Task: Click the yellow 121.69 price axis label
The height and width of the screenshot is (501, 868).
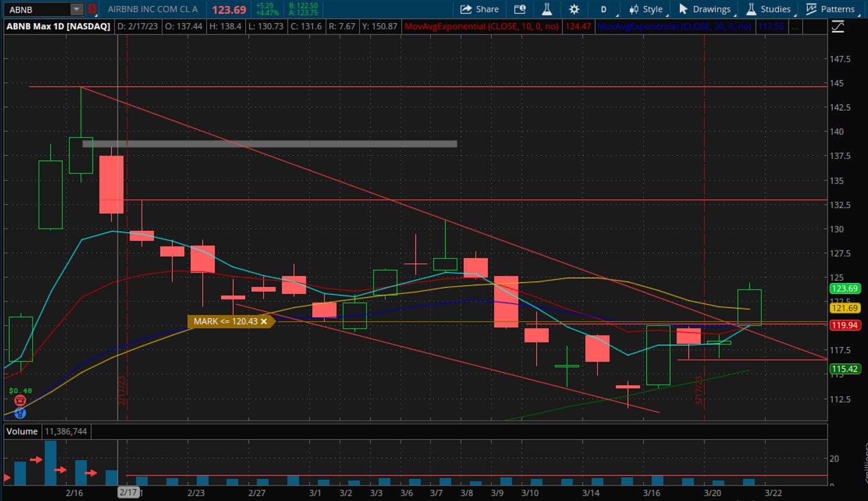Action: coord(844,308)
